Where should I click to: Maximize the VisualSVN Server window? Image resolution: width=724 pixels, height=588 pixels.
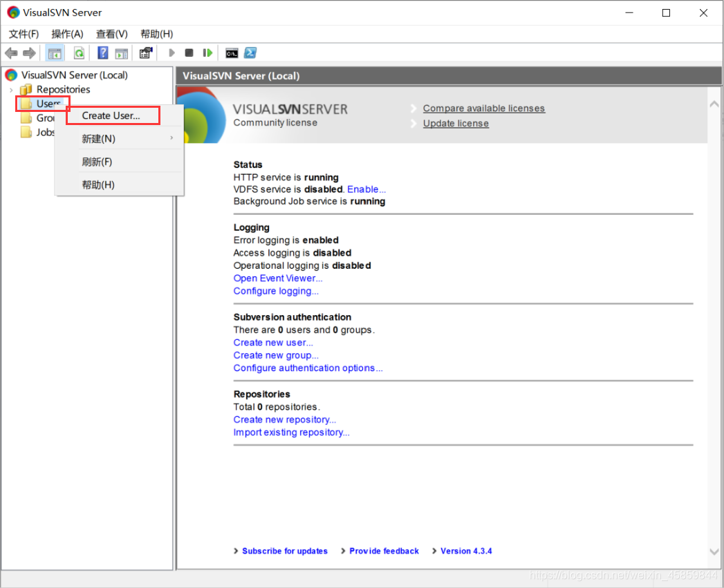pyautogui.click(x=666, y=13)
